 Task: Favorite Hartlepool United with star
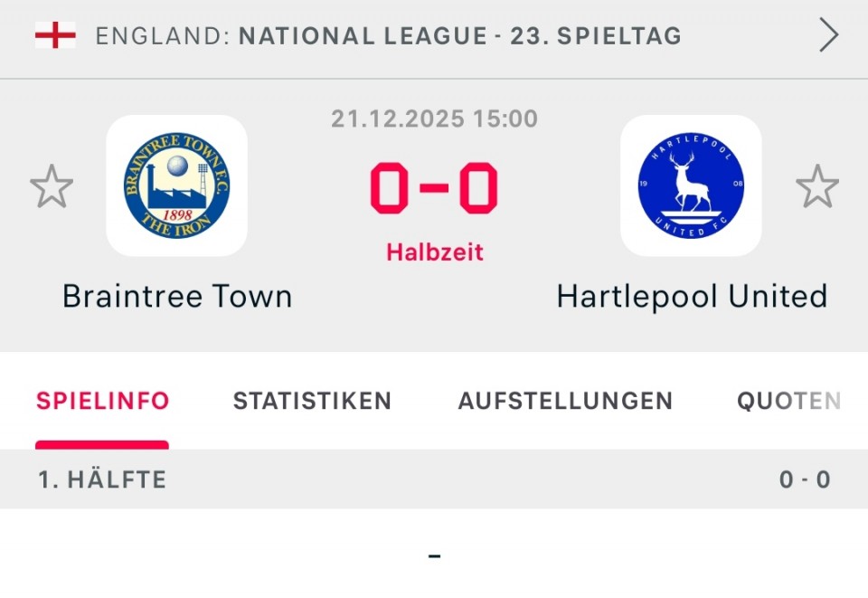pos(816,186)
